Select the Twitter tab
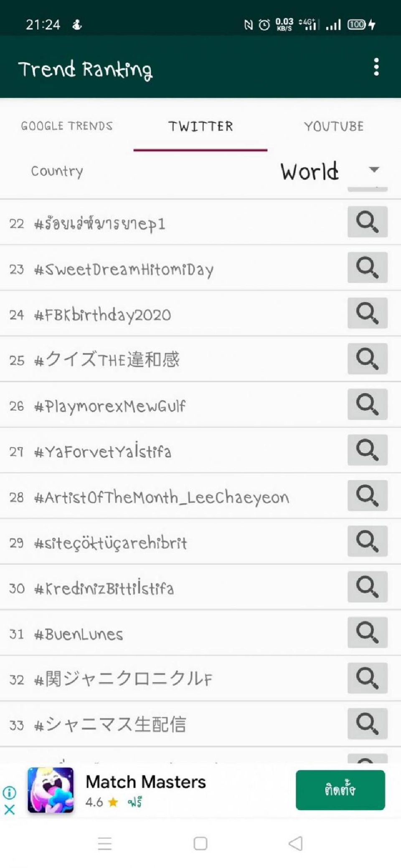The image size is (401, 868). tap(200, 126)
